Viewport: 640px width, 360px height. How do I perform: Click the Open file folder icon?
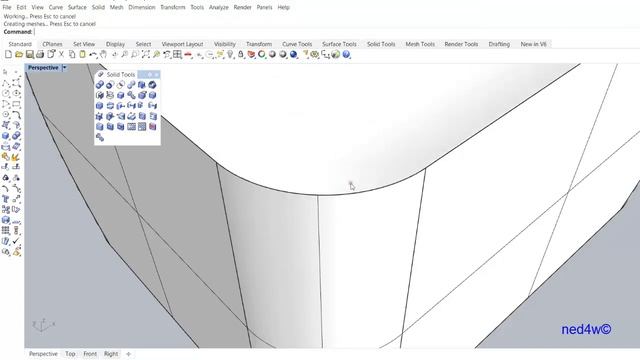point(19,54)
